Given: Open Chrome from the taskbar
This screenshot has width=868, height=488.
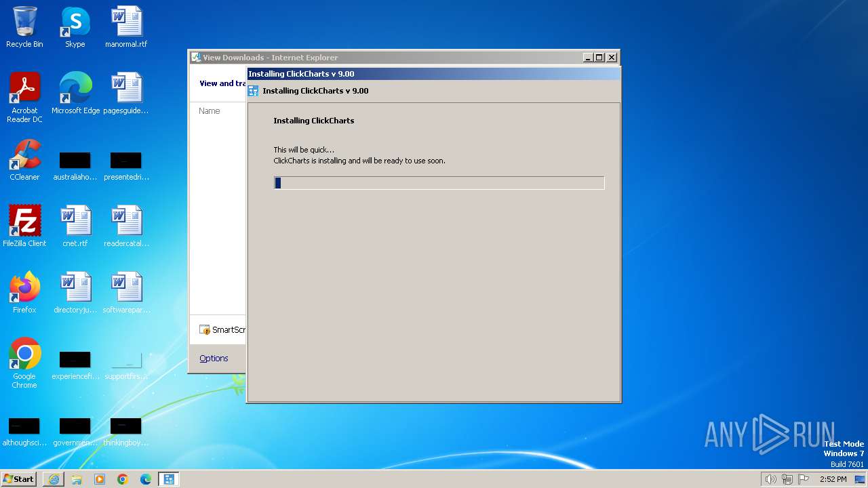Looking at the screenshot, I should click(123, 479).
